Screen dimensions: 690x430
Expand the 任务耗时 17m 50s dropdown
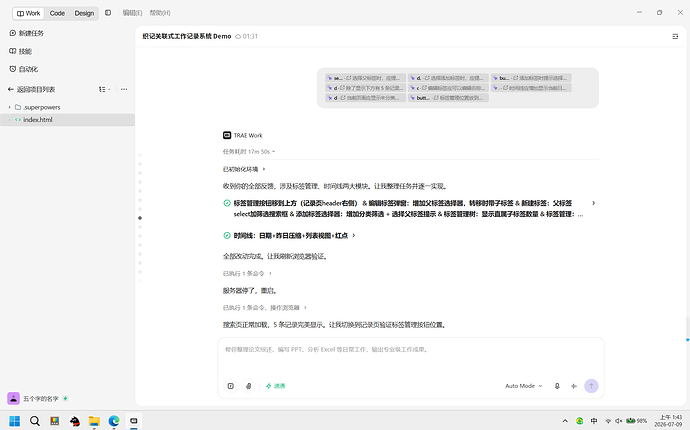[x=249, y=151]
